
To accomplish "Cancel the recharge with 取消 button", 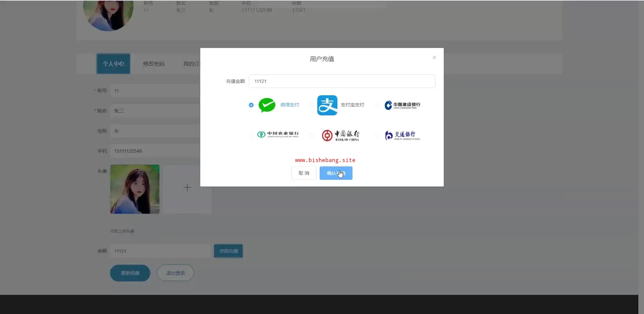I will coord(304,173).
